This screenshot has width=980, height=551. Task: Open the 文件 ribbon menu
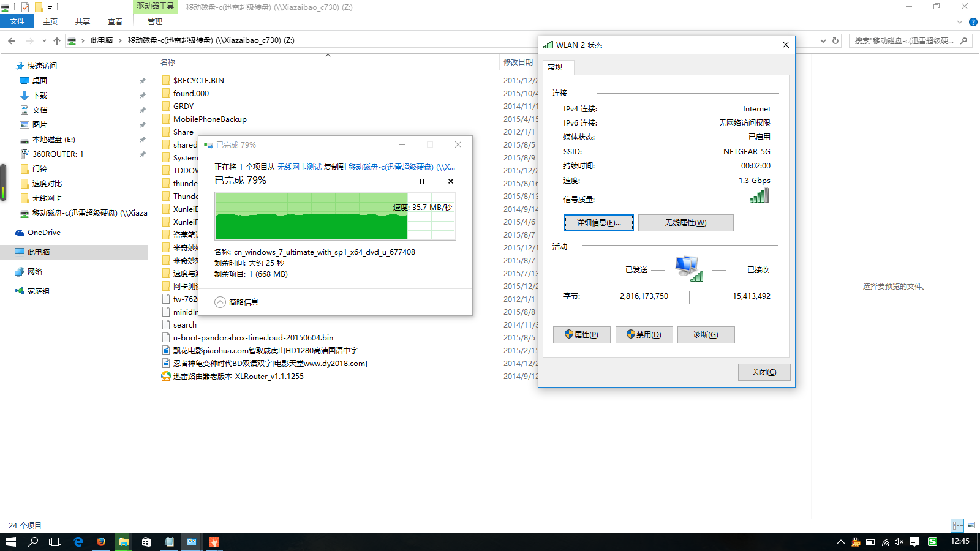point(17,21)
